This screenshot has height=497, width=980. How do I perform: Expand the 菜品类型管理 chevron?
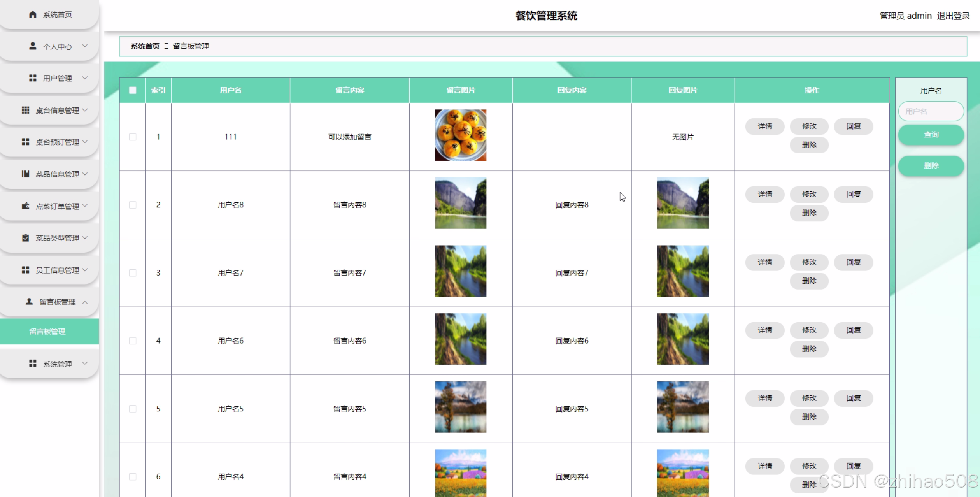pyautogui.click(x=85, y=238)
